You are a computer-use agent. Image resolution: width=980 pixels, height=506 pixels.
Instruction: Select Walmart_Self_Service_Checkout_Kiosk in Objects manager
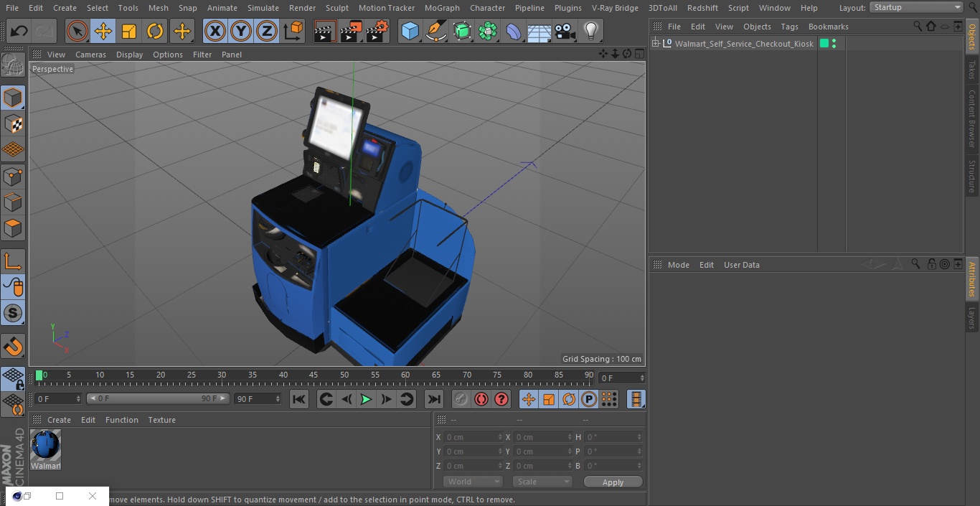click(x=744, y=44)
